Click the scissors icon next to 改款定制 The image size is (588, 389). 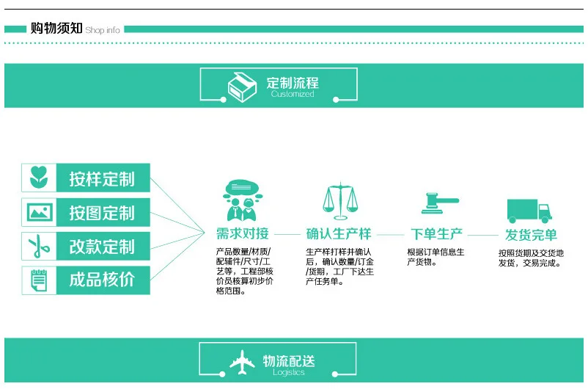pyautogui.click(x=39, y=247)
